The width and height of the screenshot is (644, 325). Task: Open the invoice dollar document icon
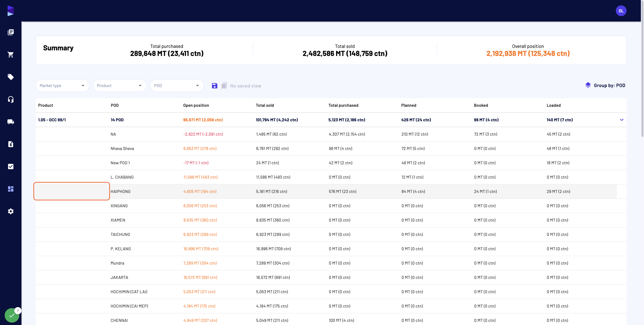pyautogui.click(x=11, y=144)
